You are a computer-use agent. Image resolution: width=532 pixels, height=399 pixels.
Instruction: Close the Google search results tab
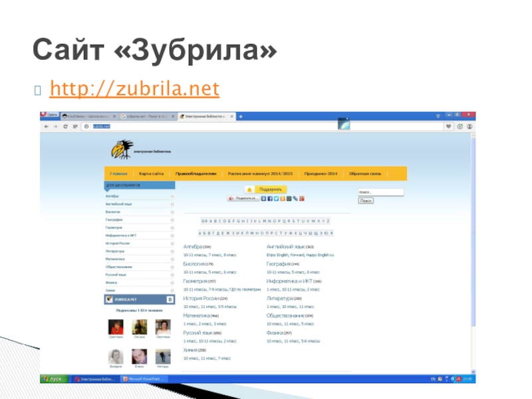click(173, 116)
